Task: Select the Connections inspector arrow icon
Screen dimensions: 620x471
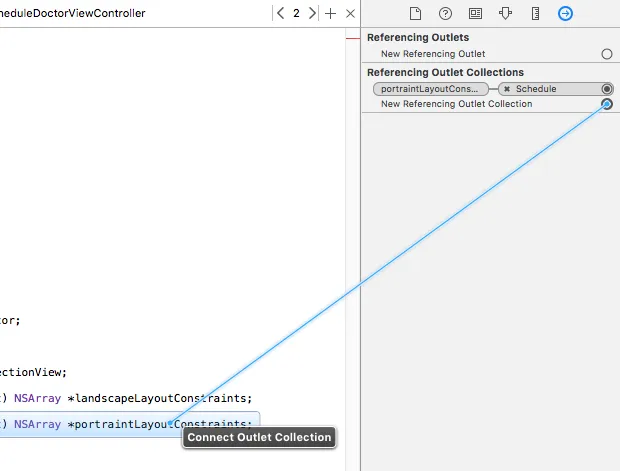Action: 565,13
